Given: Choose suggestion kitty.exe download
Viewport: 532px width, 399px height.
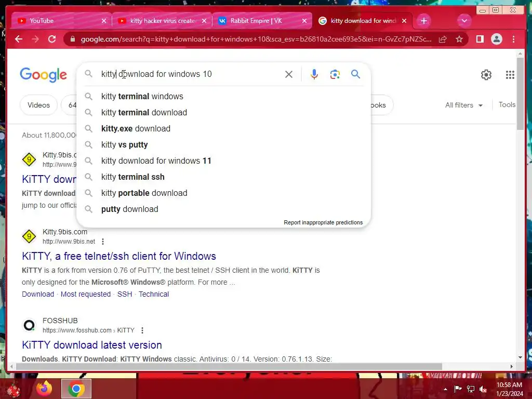Looking at the screenshot, I should click(x=223, y=129).
